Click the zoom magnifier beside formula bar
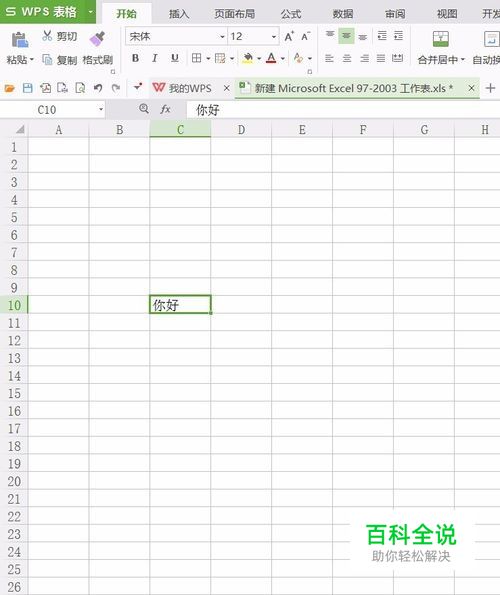Screen dimensions: 500x595 [x=144, y=109]
